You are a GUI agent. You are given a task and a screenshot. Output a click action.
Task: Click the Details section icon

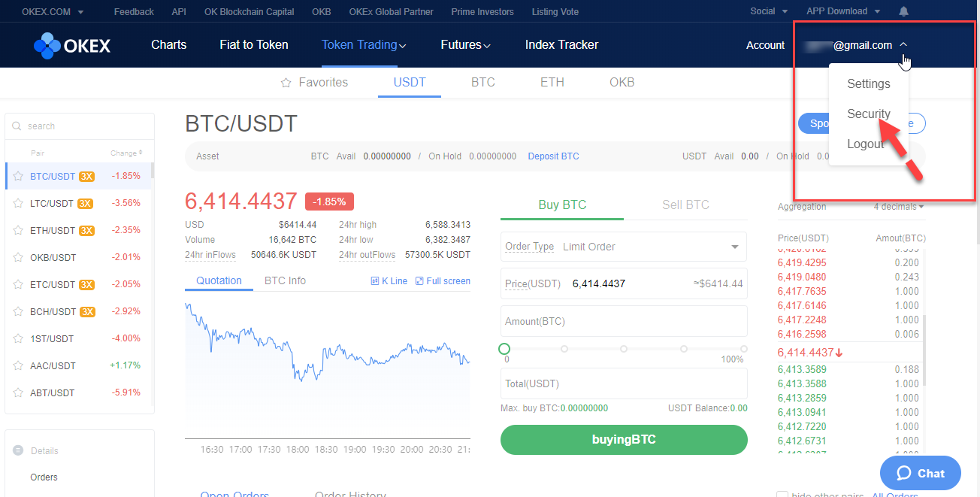click(18, 450)
